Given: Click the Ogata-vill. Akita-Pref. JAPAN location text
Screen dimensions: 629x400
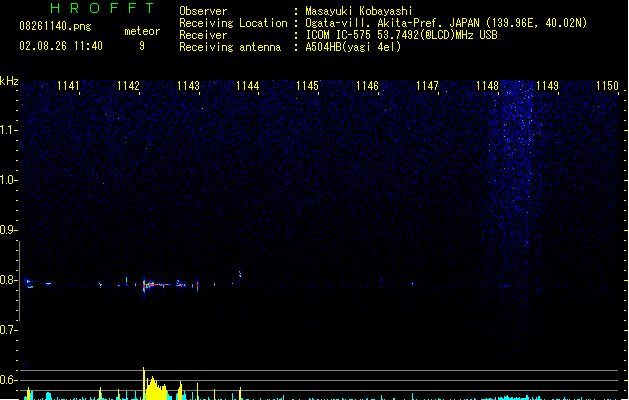Looking at the screenshot, I should point(446,23).
